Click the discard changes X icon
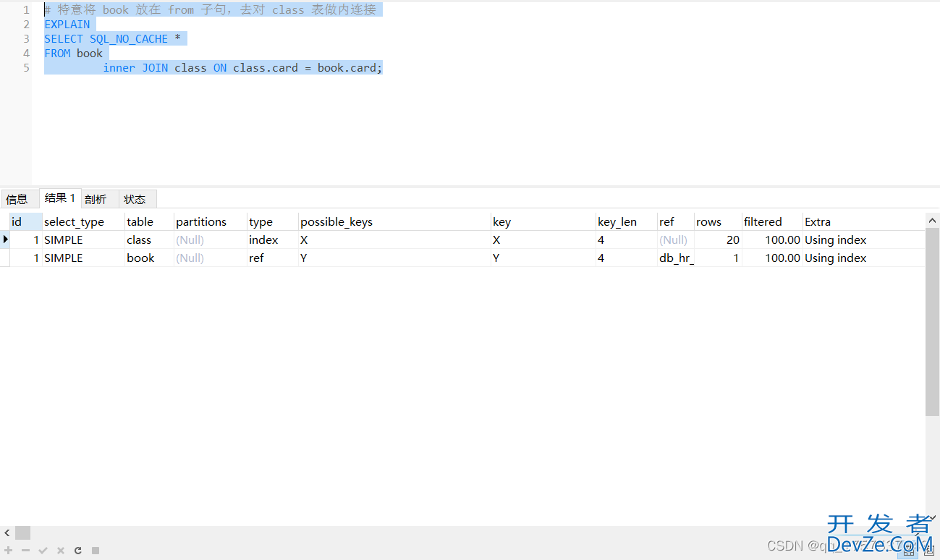This screenshot has height=560, width=940. 61,551
